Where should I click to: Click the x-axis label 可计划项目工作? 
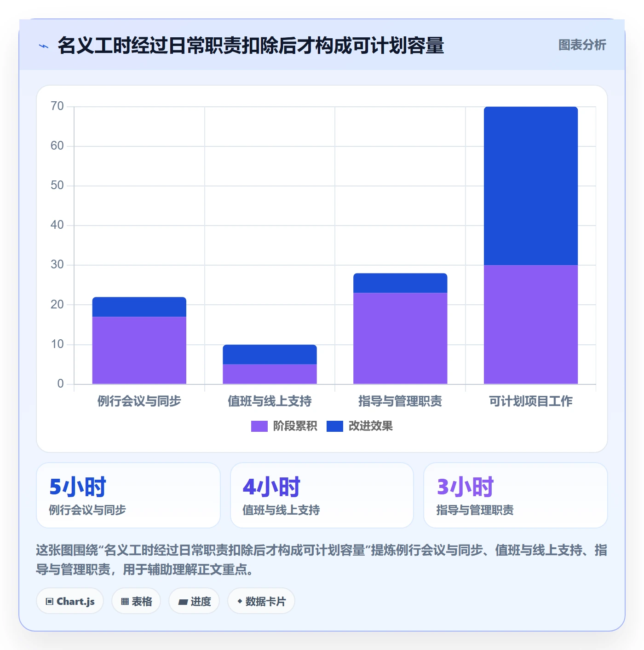(x=531, y=401)
